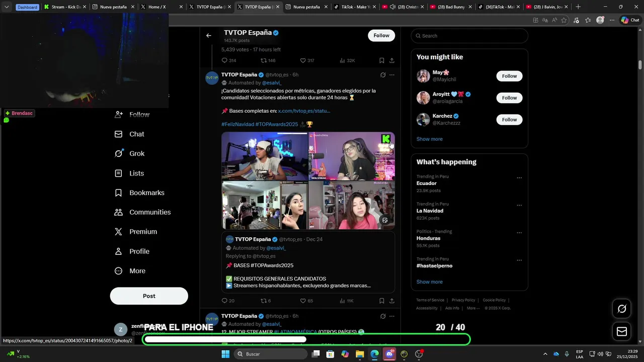Repost the post with 6 reposts

[x=266, y=301]
